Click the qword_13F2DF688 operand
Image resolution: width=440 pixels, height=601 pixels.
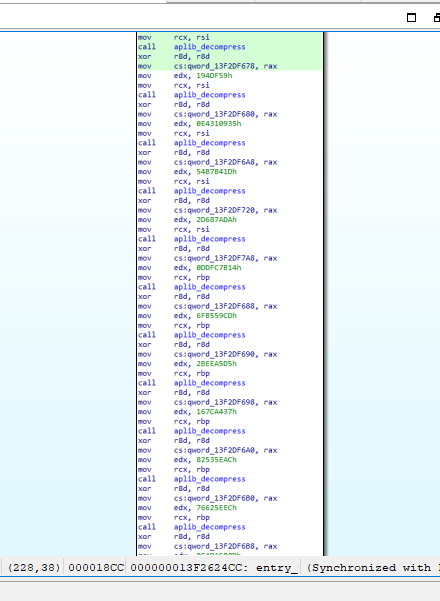click(220, 306)
